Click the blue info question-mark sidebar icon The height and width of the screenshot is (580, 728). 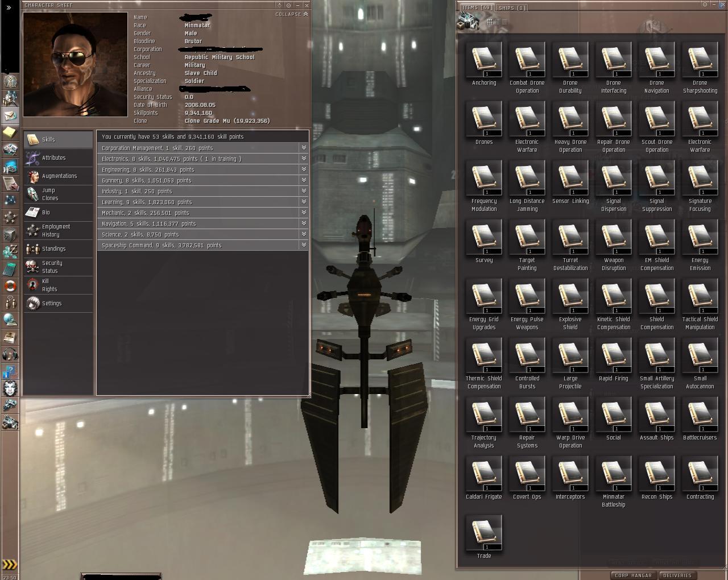(10, 371)
